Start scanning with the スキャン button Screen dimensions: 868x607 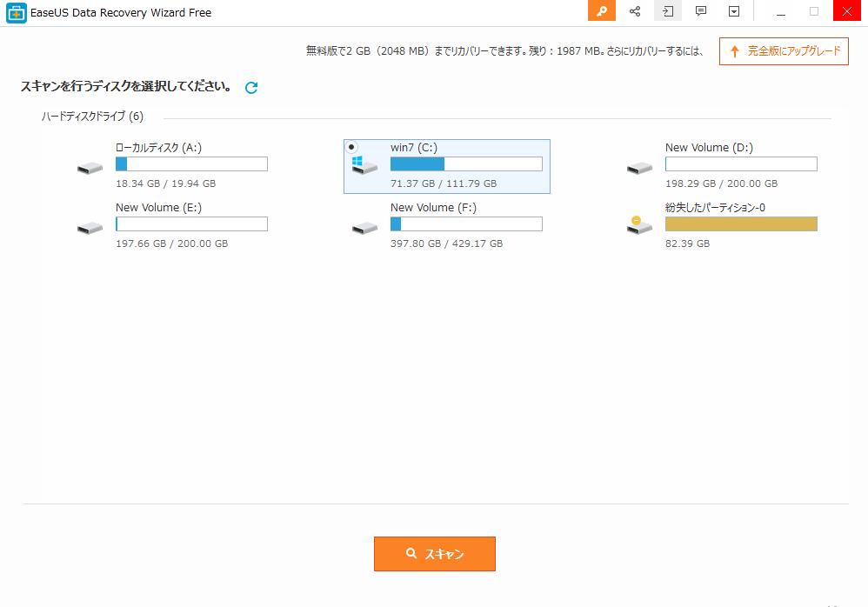click(435, 554)
